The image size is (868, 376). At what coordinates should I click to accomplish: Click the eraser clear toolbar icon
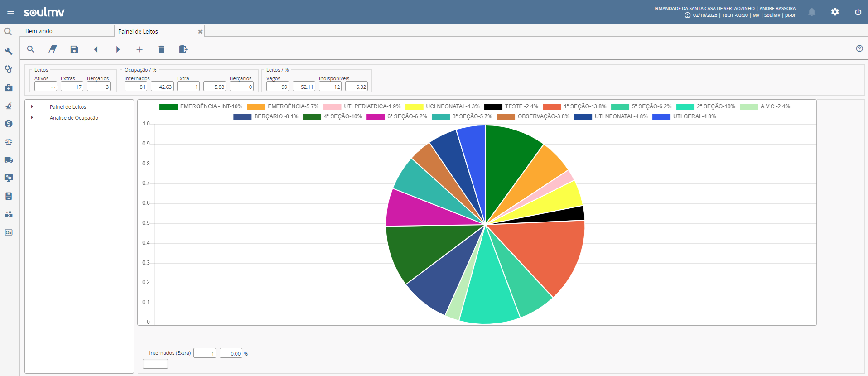[x=53, y=49]
